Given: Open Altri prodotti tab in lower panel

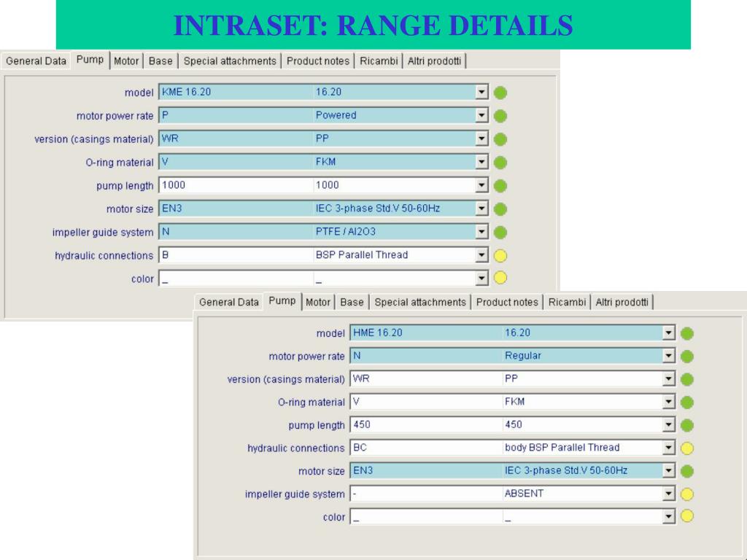Looking at the screenshot, I should coord(622,303).
